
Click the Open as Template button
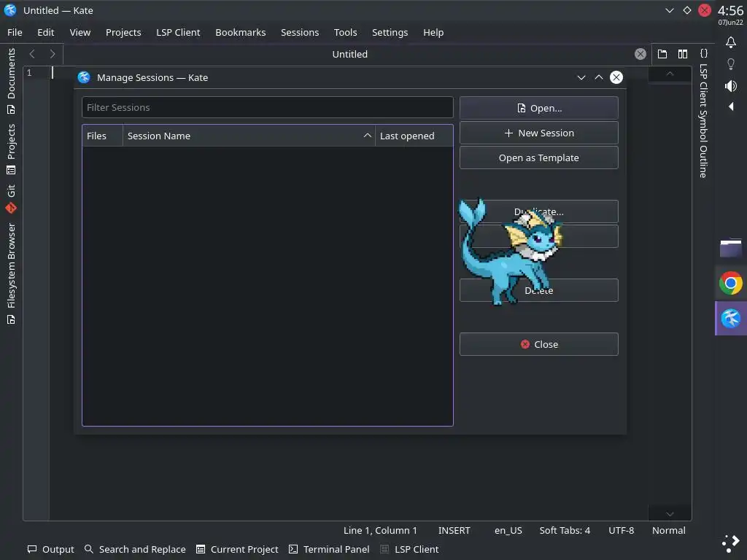coord(539,157)
